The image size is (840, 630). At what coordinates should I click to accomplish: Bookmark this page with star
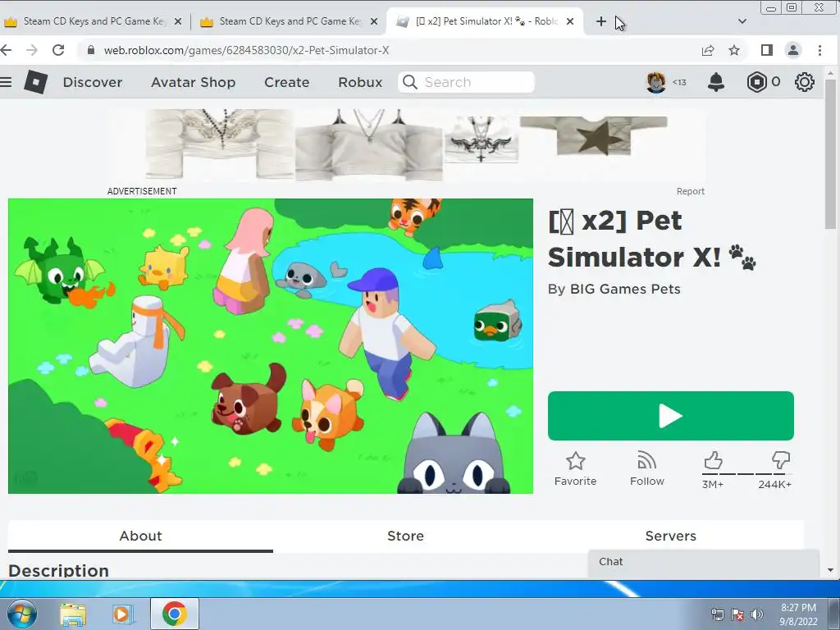pyautogui.click(x=734, y=50)
